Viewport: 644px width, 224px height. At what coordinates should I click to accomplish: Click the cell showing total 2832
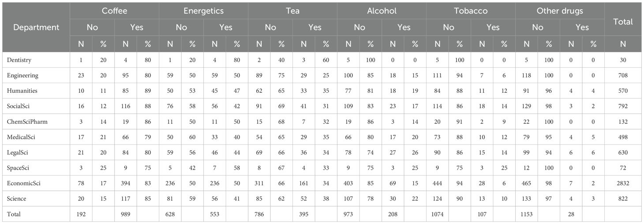point(623,183)
